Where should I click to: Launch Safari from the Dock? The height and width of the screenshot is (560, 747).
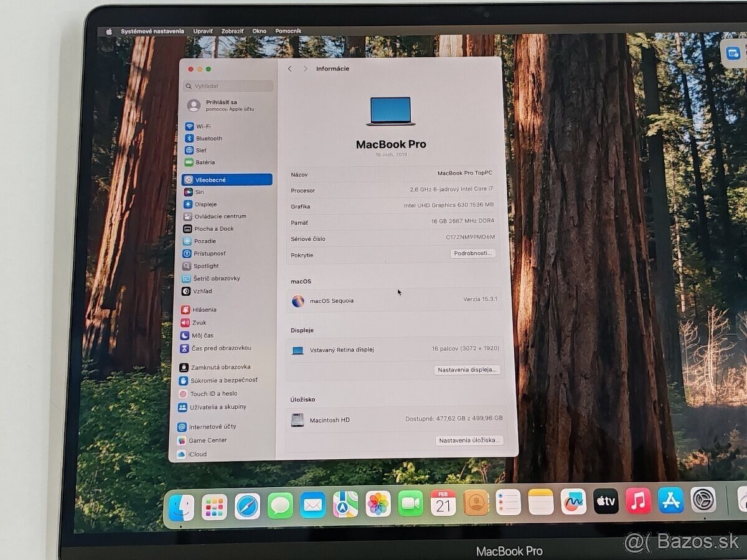[248, 506]
